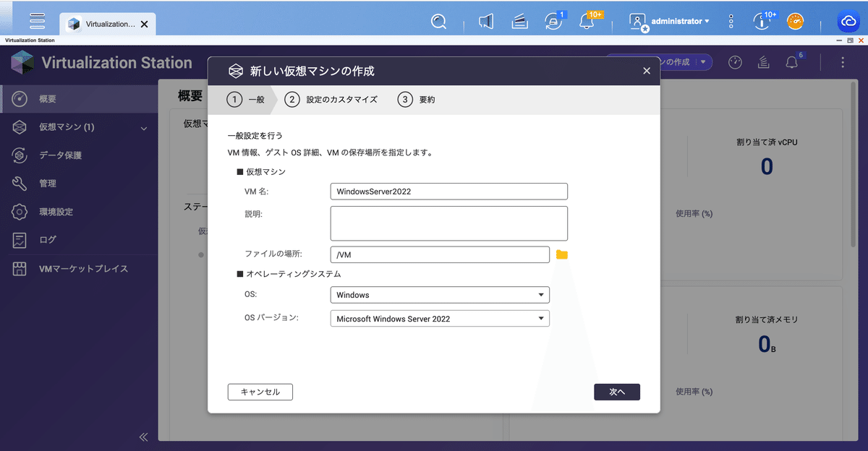Click the キャンセル button
The height and width of the screenshot is (451, 868).
pyautogui.click(x=260, y=392)
